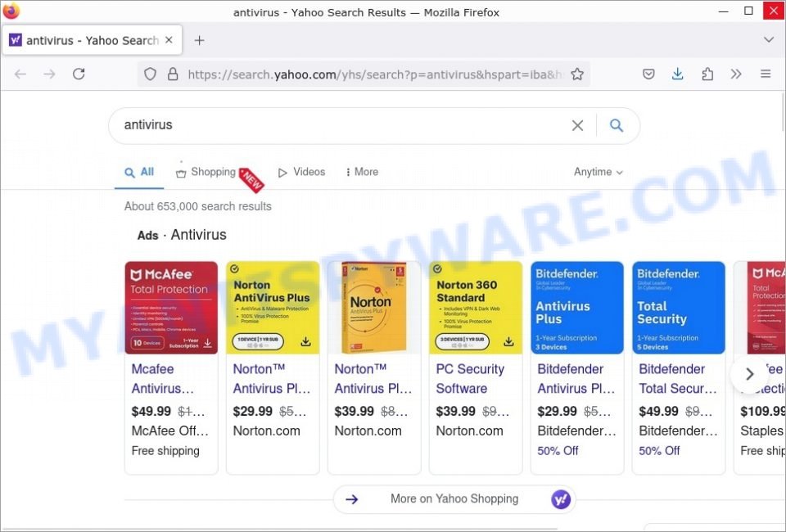Bookmark this page with the star icon
This screenshot has height=532, width=786.
click(x=577, y=74)
